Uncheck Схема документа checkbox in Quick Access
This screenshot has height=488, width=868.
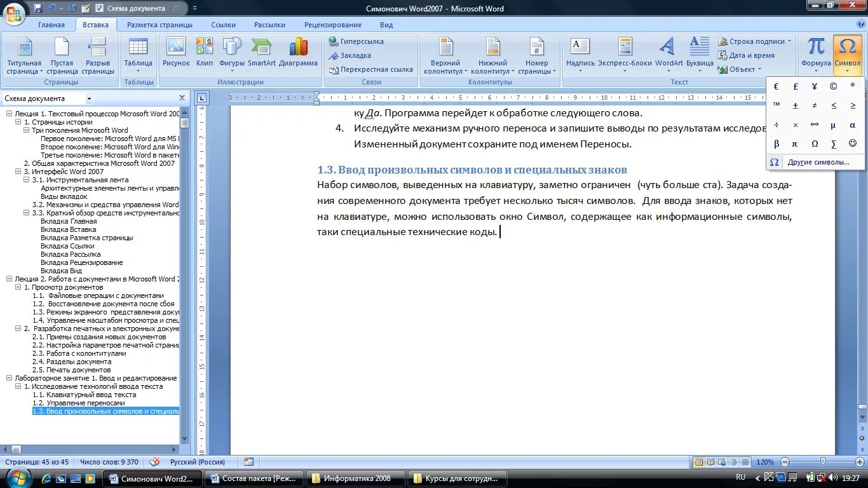(x=99, y=8)
